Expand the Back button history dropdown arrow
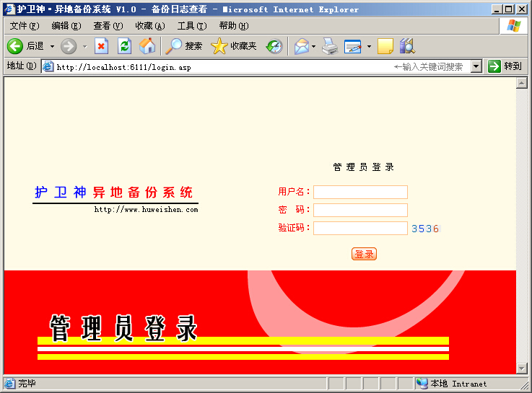The height and width of the screenshot is (393, 532). (52, 46)
